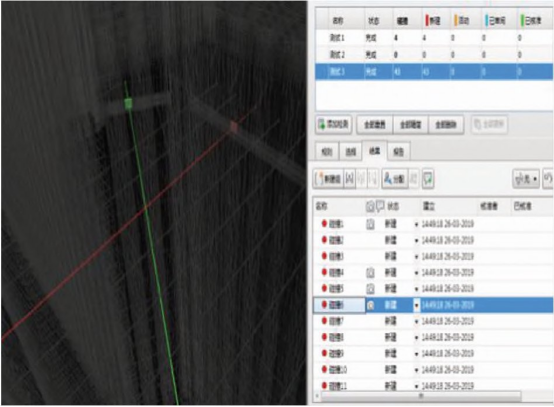Click viewpoint camera column header icon in results
This screenshot has width=554, height=407.
pyautogui.click(x=370, y=206)
